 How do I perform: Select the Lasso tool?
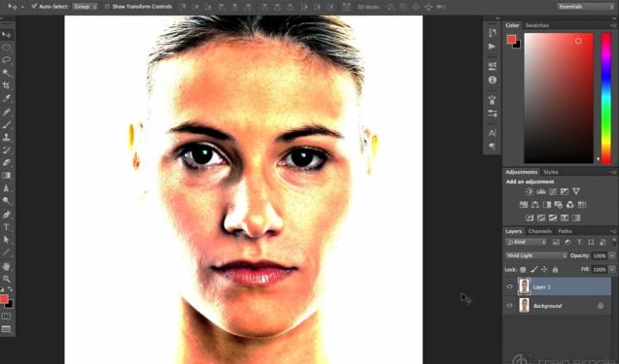coord(6,60)
